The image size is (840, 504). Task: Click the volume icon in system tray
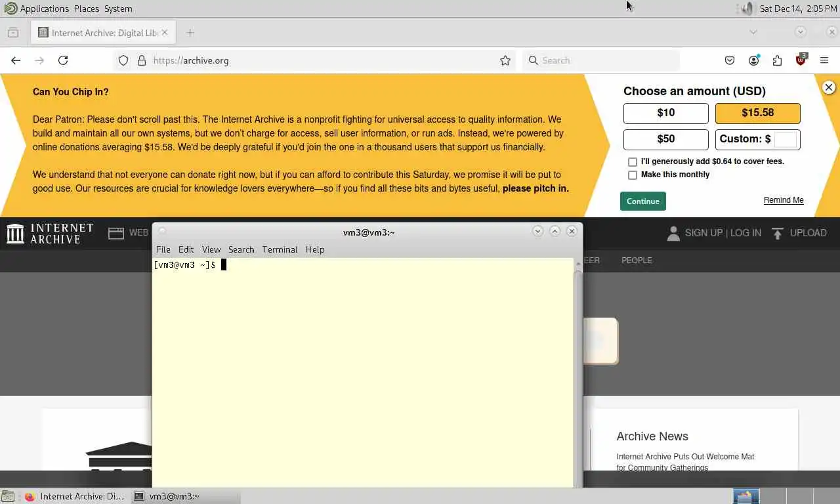click(747, 9)
